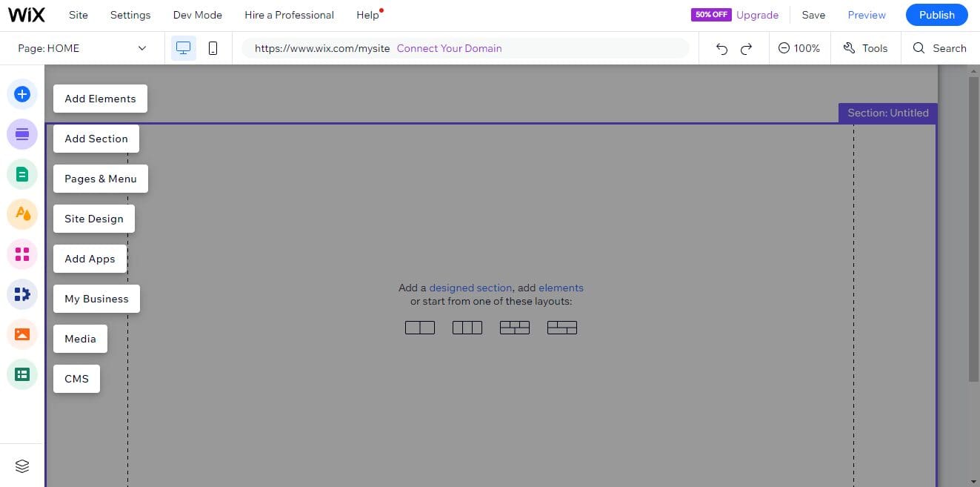Publish the site

pyautogui.click(x=937, y=15)
